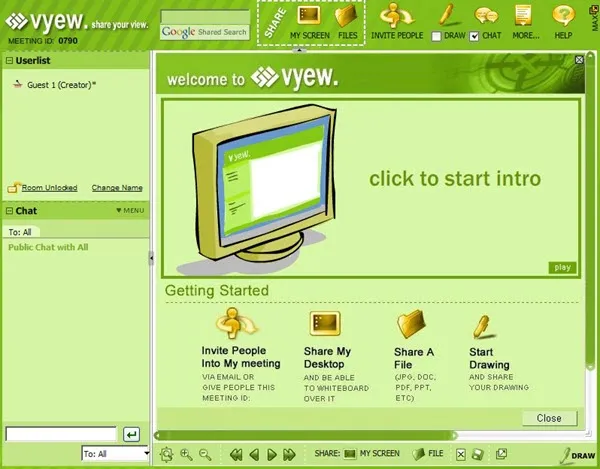Enable the Draw checkbox

click(x=436, y=36)
